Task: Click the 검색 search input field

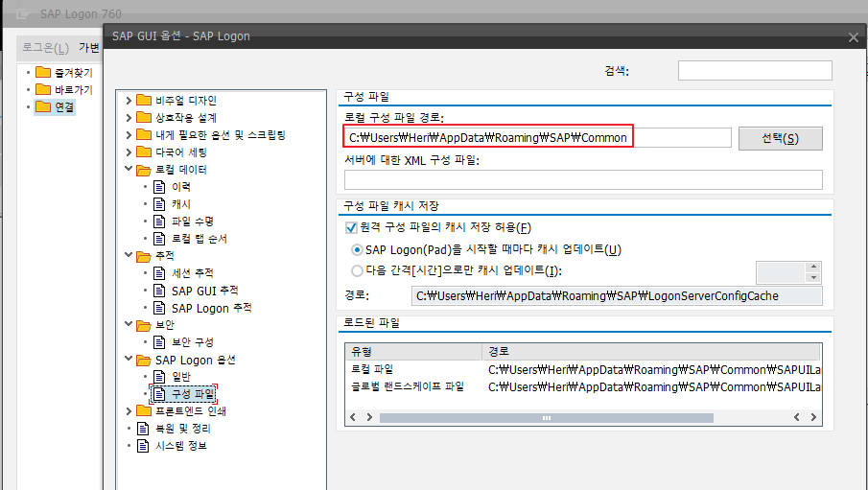Action: (x=755, y=70)
